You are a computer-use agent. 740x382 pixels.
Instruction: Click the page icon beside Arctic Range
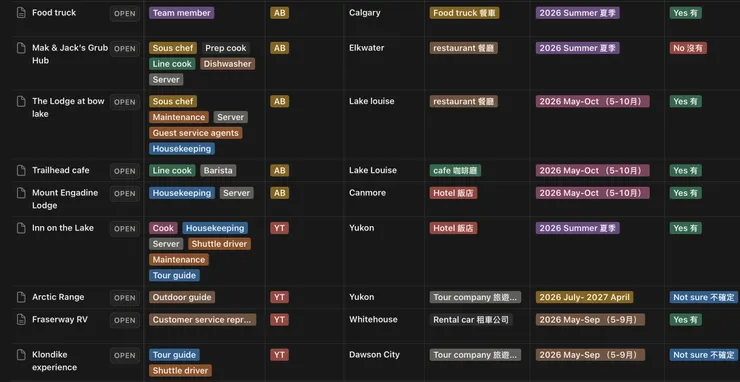[x=21, y=297]
